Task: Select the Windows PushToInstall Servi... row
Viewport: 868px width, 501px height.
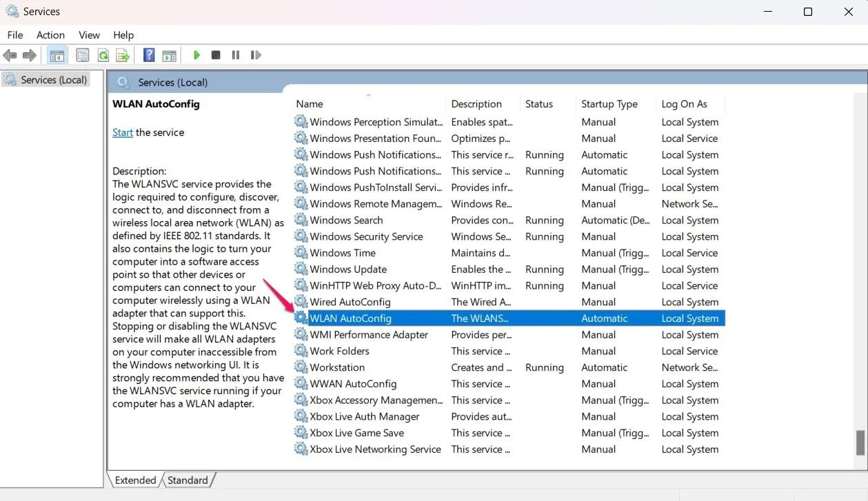Action: click(x=509, y=187)
